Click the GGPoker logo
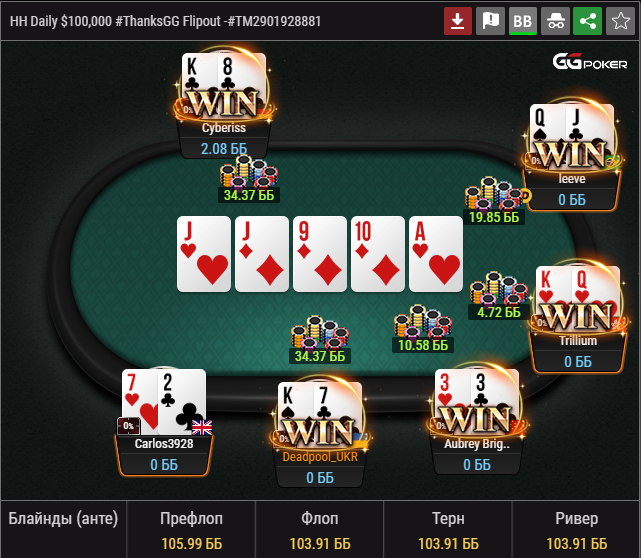This screenshot has height=558, width=641. [x=590, y=62]
